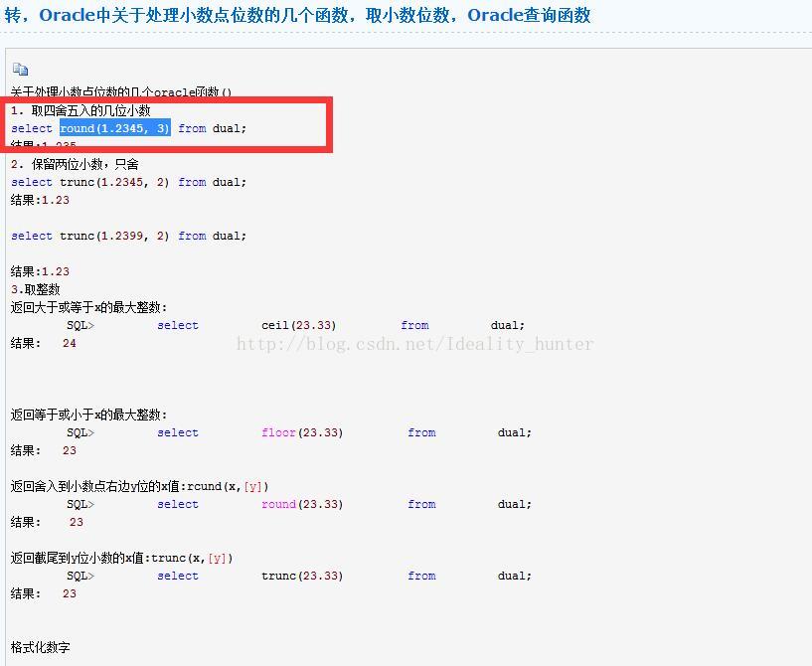The width and height of the screenshot is (812, 666).
Task: Click the line '返回截尾到y位小数的x值:trunc(x,[y])'
Action: 121,558
